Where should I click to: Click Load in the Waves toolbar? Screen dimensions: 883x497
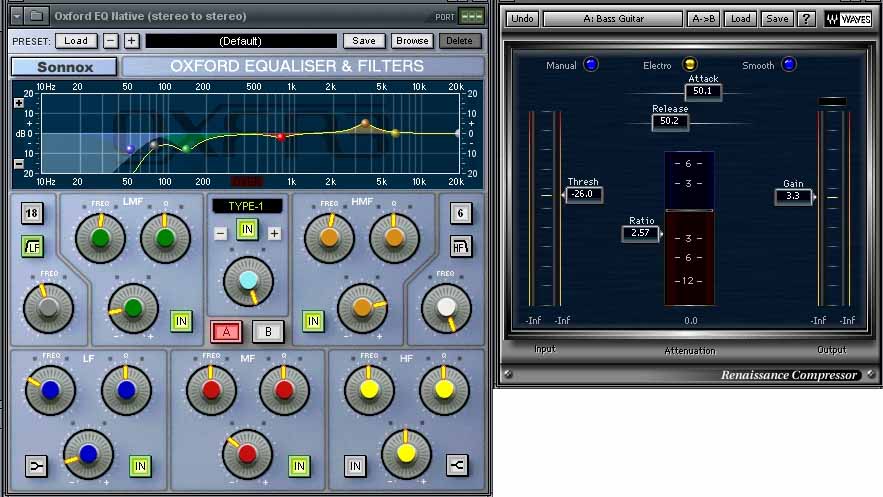tap(741, 19)
